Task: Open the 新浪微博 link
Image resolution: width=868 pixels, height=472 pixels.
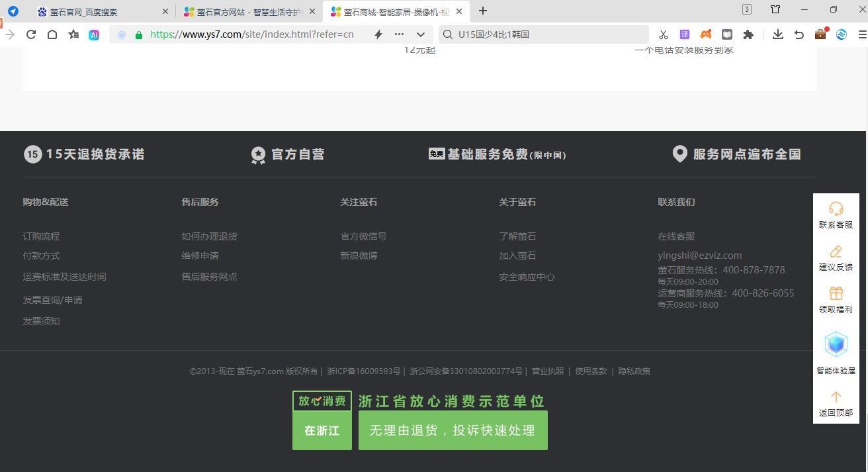Action: pos(359,256)
